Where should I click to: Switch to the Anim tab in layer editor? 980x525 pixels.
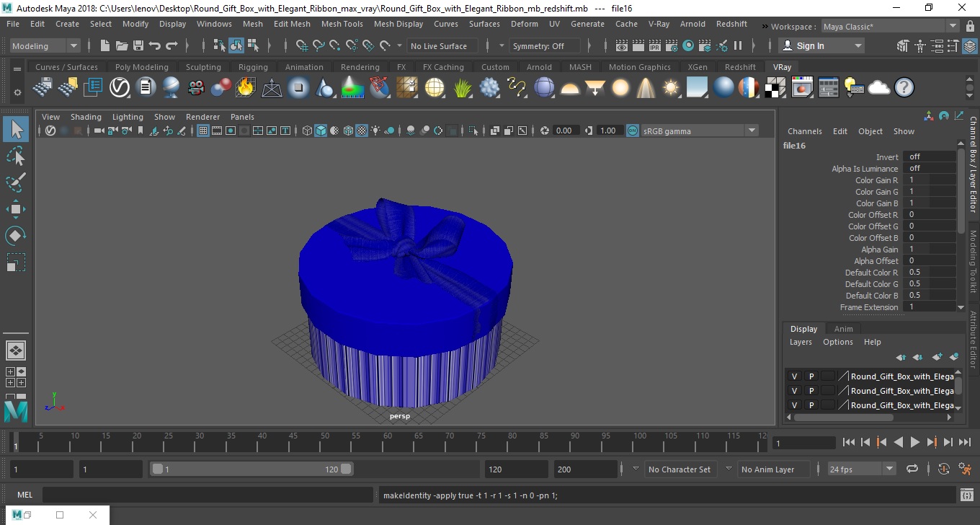[x=843, y=329]
